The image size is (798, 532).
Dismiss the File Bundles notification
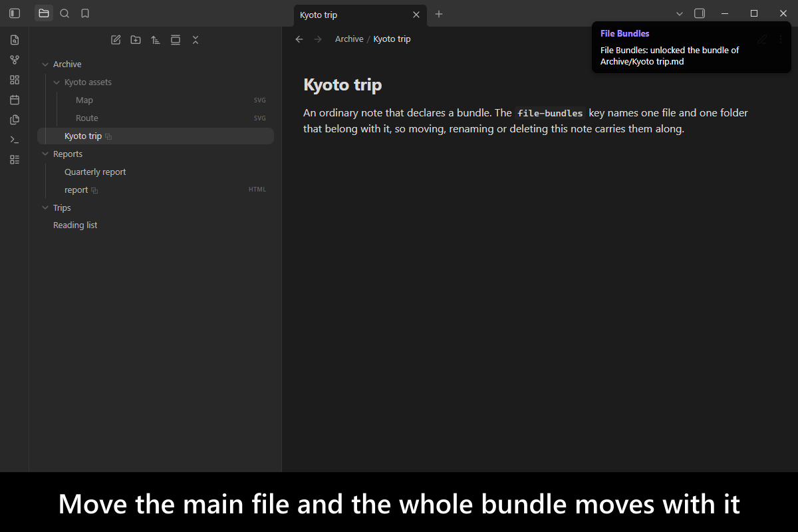tap(692, 47)
